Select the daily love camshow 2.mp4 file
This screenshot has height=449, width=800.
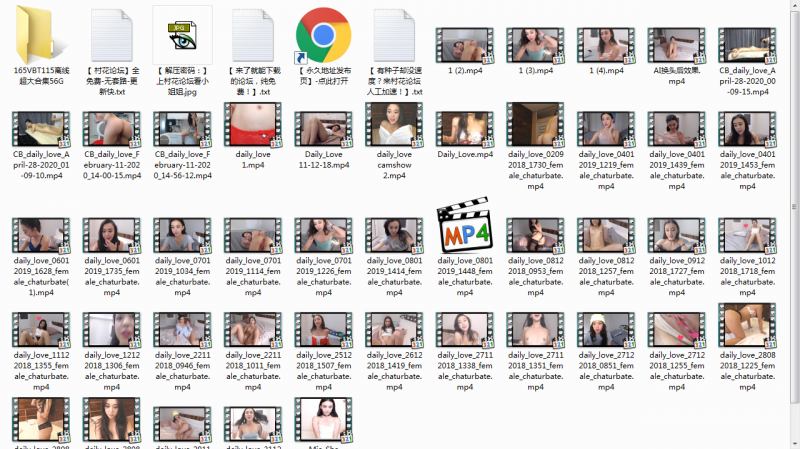(393, 126)
